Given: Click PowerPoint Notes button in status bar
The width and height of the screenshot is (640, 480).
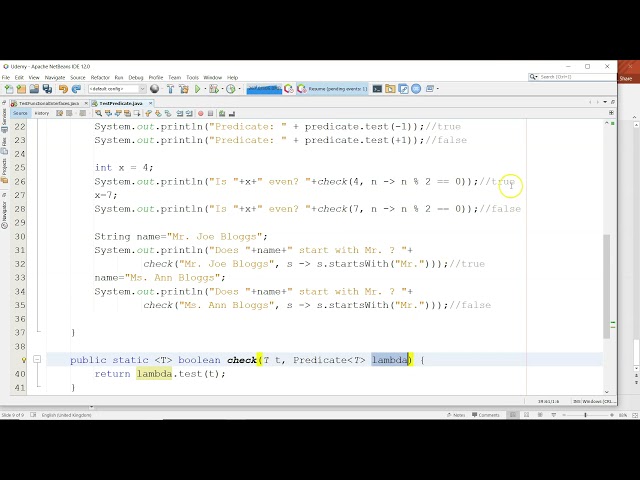Looking at the screenshot, I should (456, 415).
